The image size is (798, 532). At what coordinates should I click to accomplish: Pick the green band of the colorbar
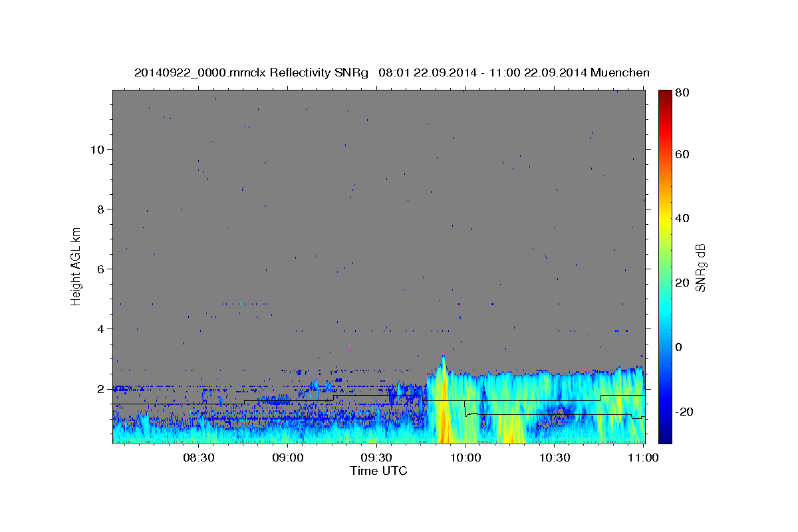point(665,266)
